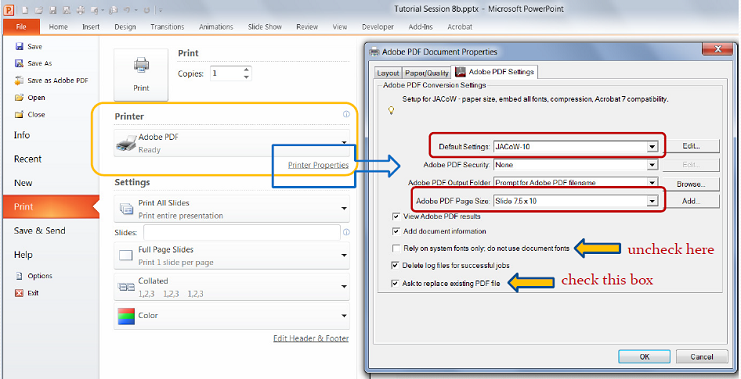
Task: Open the Transitions ribbon tab
Action: tap(167, 27)
